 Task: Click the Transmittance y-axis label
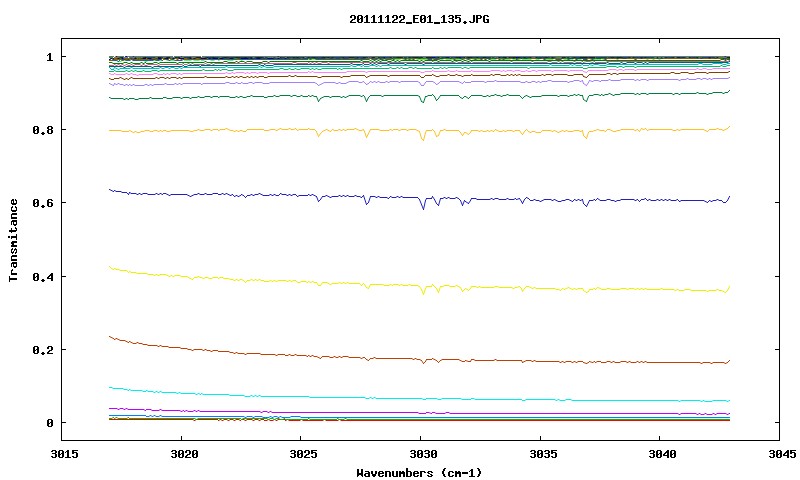pos(13,240)
